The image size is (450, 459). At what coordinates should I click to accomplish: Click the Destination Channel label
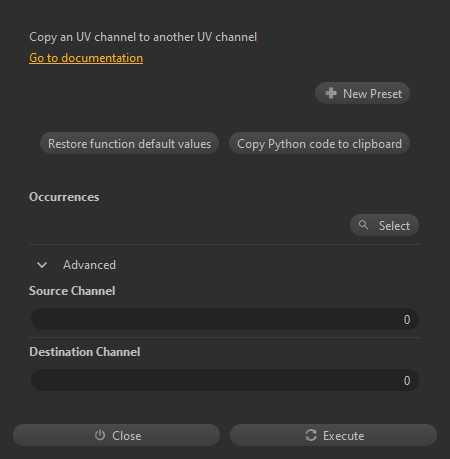[85, 352]
